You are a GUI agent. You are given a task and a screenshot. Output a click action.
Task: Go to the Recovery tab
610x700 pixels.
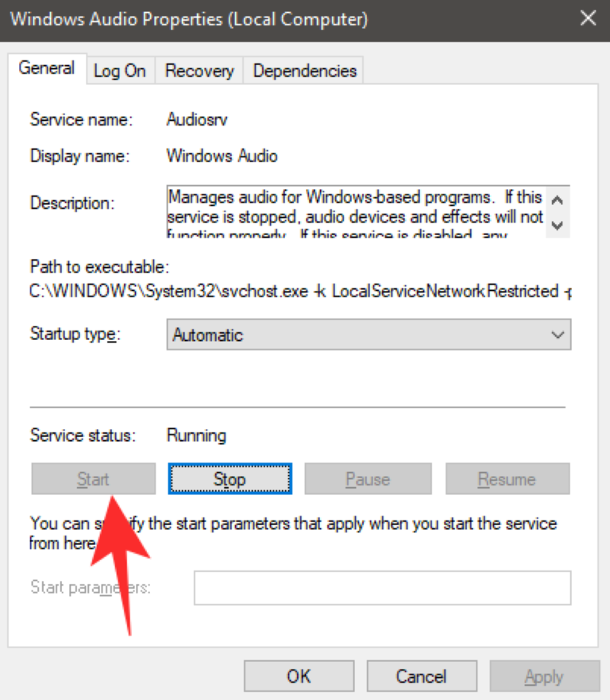point(199,71)
